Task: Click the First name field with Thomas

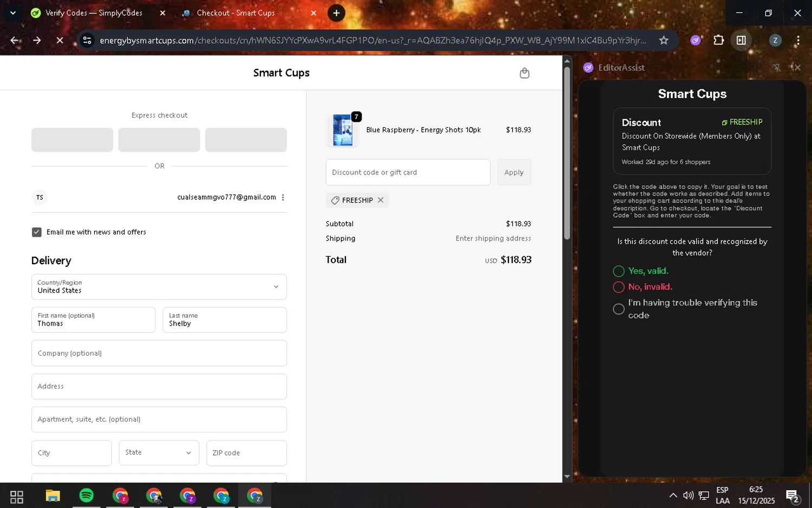Action: [94, 320]
